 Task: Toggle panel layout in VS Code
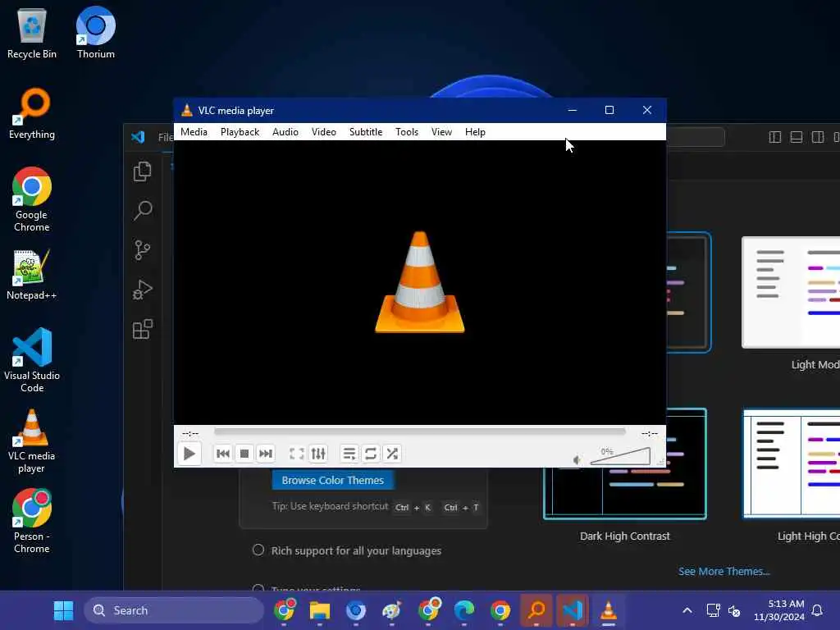796,137
